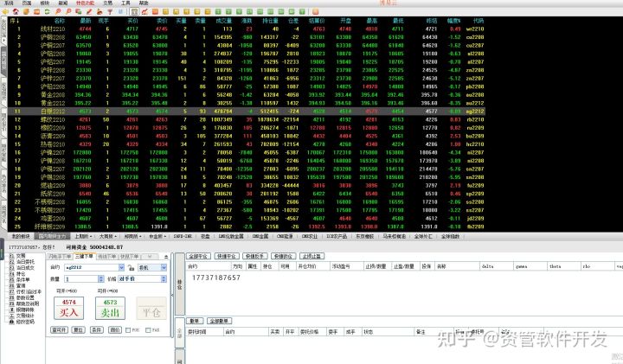Click the 名称 column header
623x364 pixels.
pos(59,20)
